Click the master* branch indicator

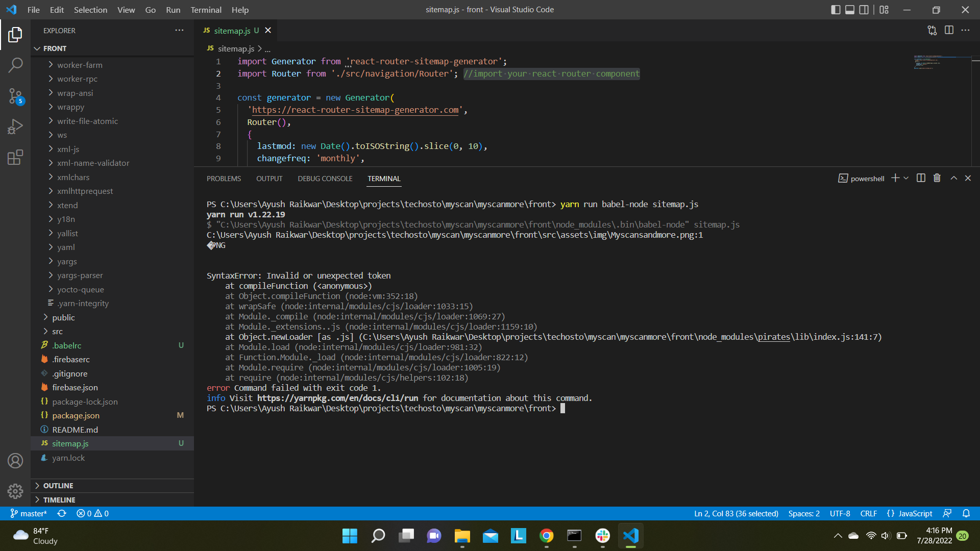(29, 513)
